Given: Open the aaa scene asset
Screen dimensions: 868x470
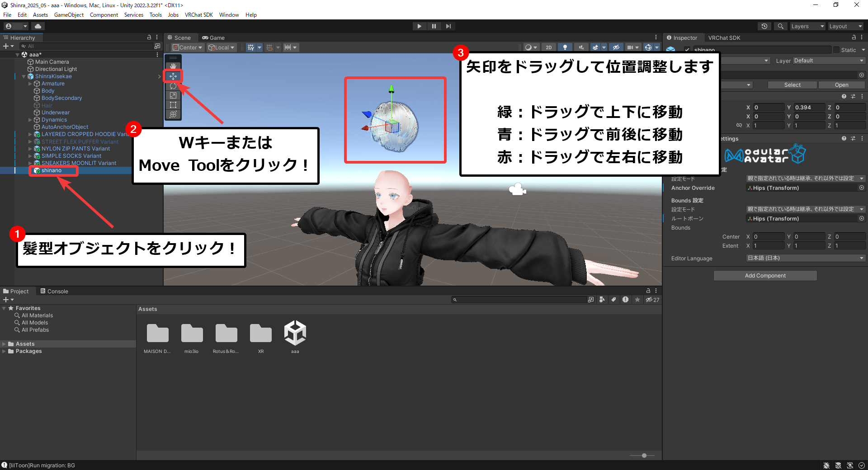Looking at the screenshot, I should [295, 337].
